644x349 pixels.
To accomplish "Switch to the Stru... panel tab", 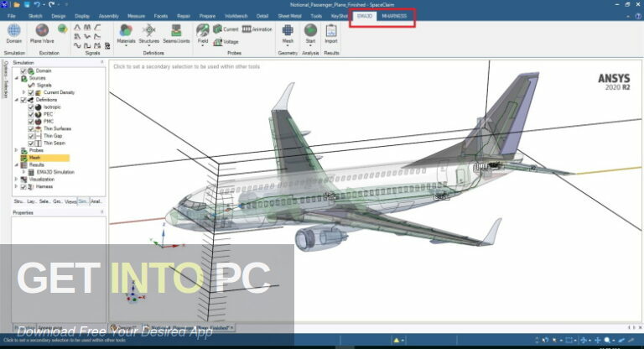I will 19,201.
